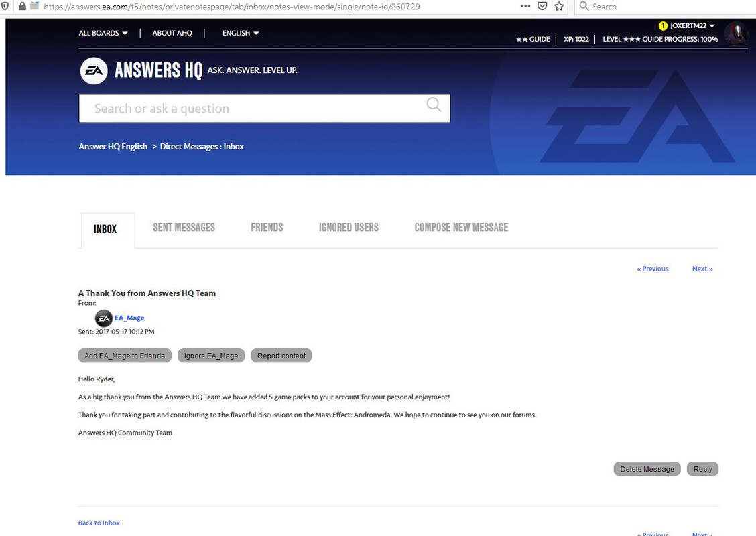
Task: Click the ★★ GUIDE rank label
Action: [533, 39]
